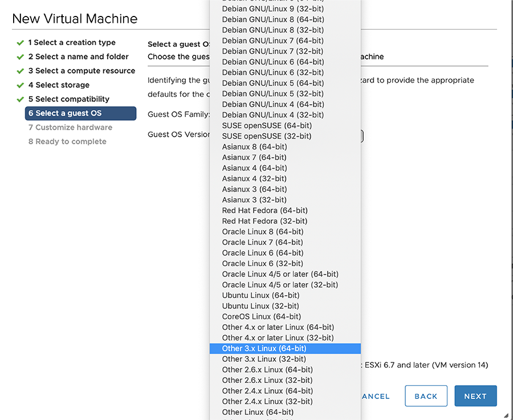This screenshot has width=513, height=420.
Task: Choose Debian GNU/Linux 8 (32-bit)
Action: [x=285, y=30]
